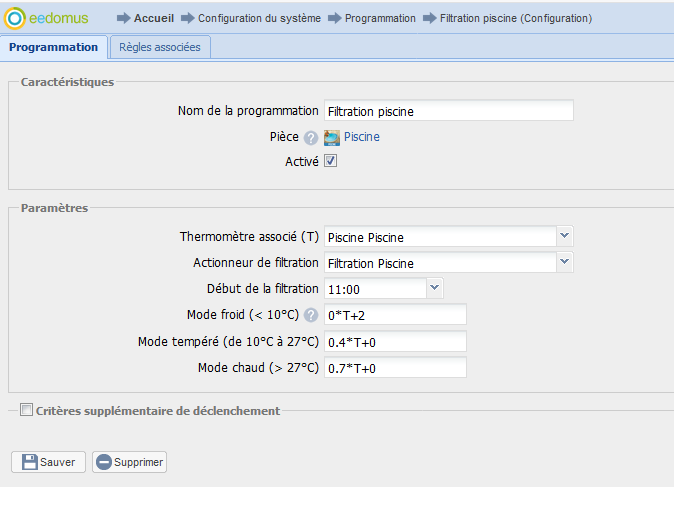This screenshot has height=506, width=674.
Task: Click help icon beside Mode froid
Action: tap(311, 316)
